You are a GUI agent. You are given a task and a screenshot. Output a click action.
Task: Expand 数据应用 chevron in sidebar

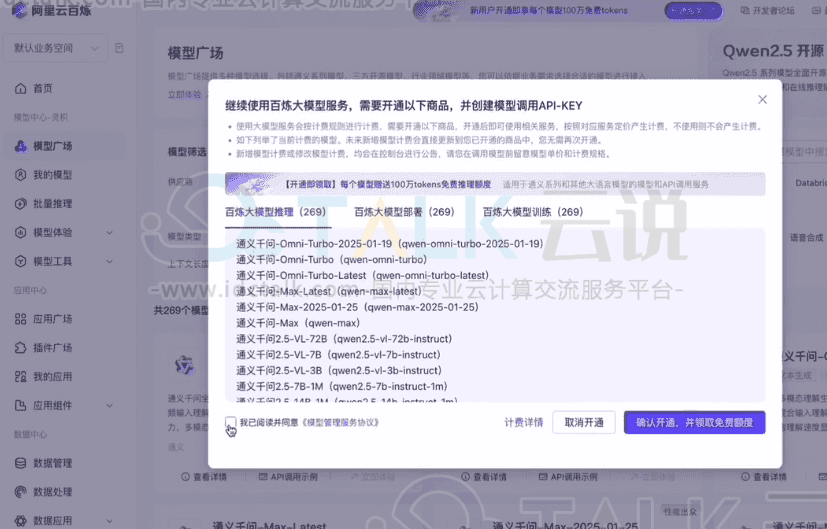(110, 521)
